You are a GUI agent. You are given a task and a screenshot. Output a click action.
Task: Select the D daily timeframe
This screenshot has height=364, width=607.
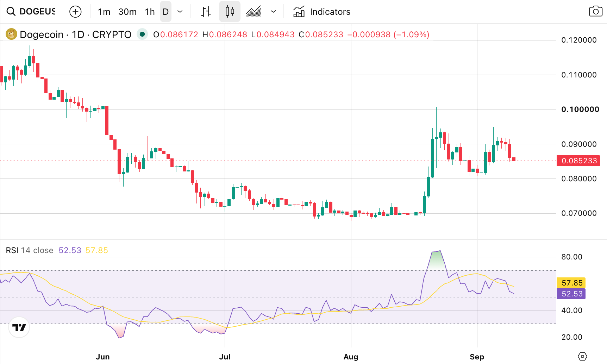[165, 12]
